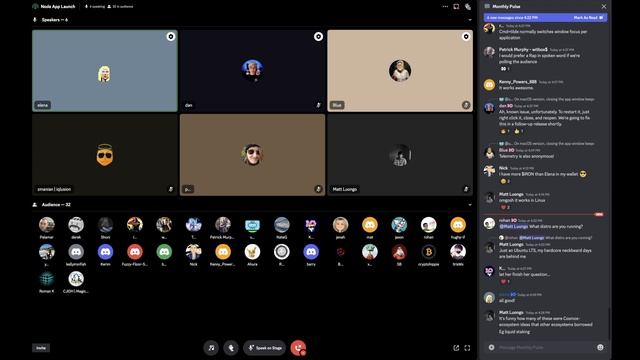Click audience member barry avatar
This screenshot has height=360, width=640.
(x=311, y=252)
